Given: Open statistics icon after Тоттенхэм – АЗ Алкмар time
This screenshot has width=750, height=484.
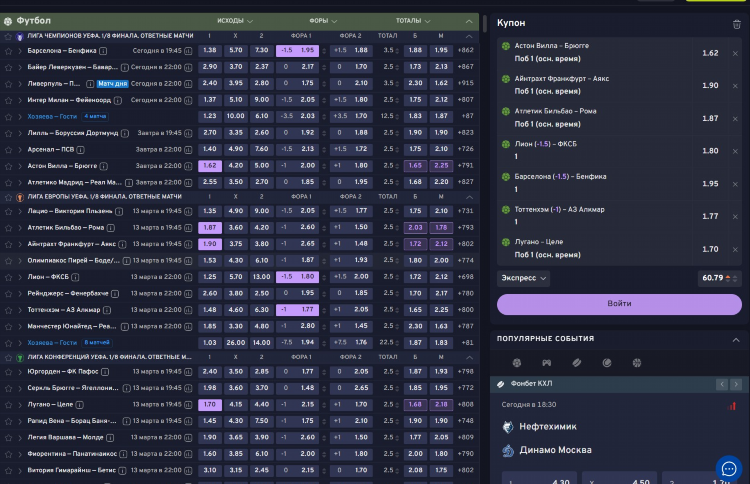Looking at the screenshot, I should [x=188, y=310].
